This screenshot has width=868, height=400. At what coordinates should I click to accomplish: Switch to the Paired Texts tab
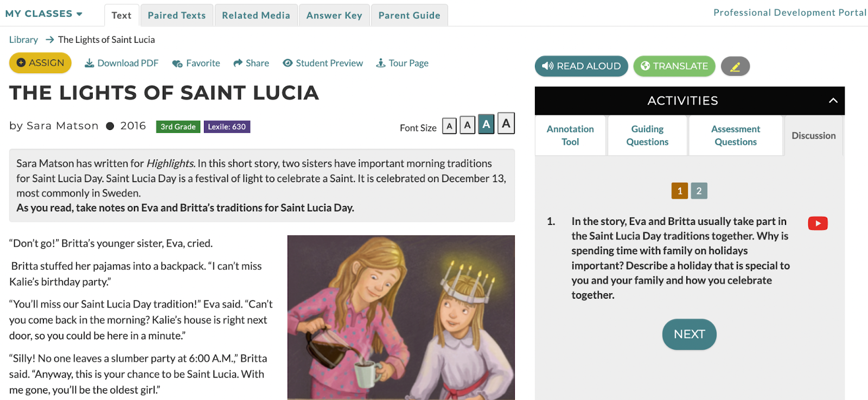tap(177, 15)
